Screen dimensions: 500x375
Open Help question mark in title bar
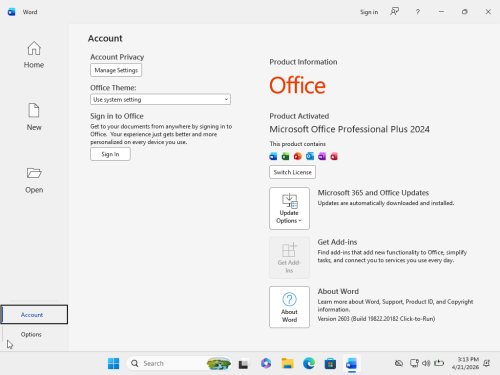tap(418, 12)
